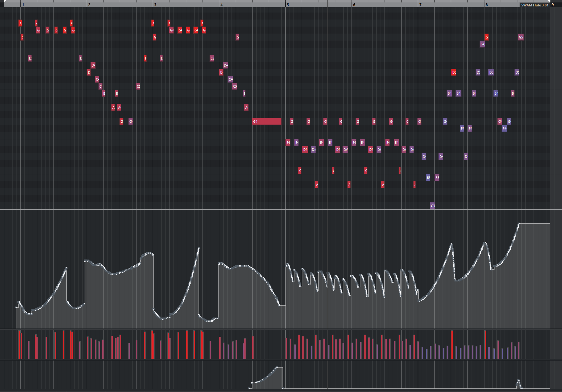Viewport: 562px width, 392px height.
Task: Click bar 5 marker in the ruler
Action: (287, 5)
